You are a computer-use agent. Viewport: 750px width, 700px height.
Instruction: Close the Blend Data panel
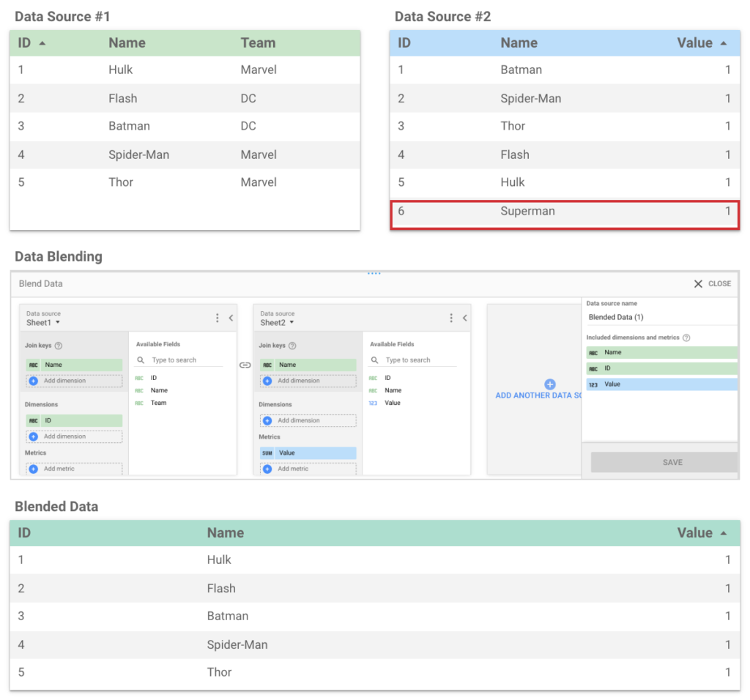[x=712, y=284]
